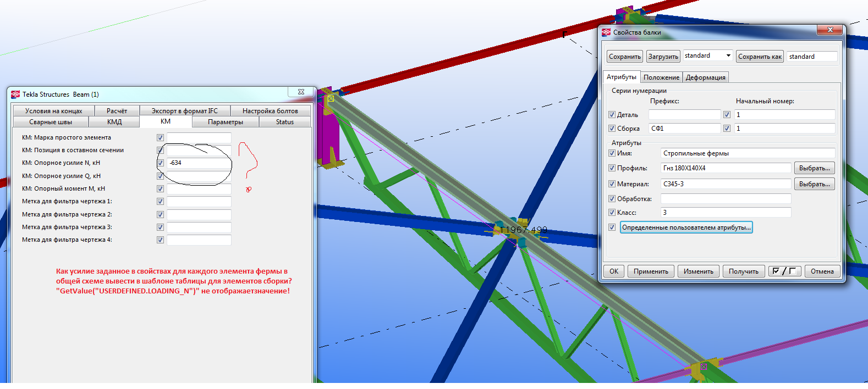
Task: Toggle the Материал attribute checkbox
Action: pyautogui.click(x=612, y=184)
